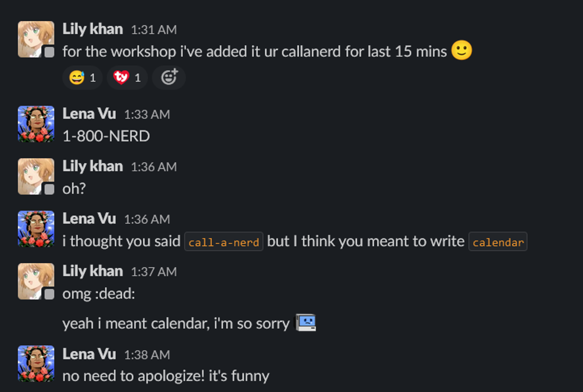The width and height of the screenshot is (583, 392).
Task: Open Lena Vu's profile by clicking her name
Action: (89, 114)
